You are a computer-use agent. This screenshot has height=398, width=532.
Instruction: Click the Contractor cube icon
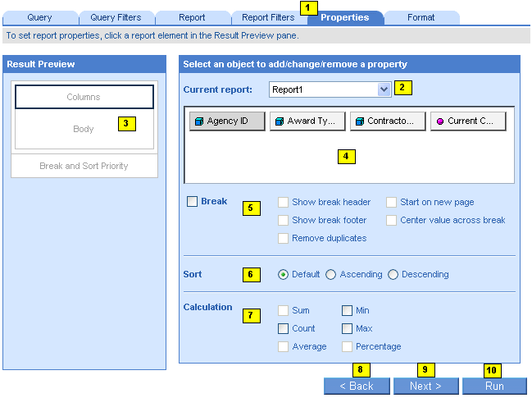click(x=359, y=121)
